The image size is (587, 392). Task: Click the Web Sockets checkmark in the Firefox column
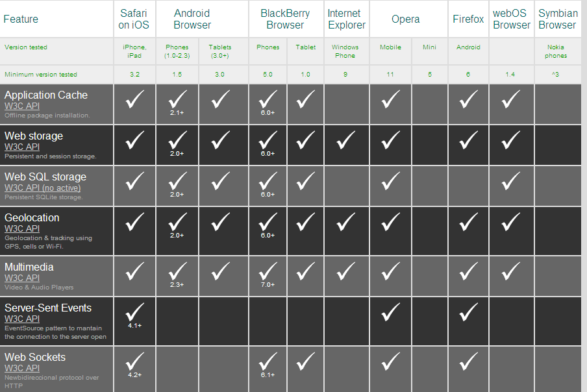click(x=468, y=361)
